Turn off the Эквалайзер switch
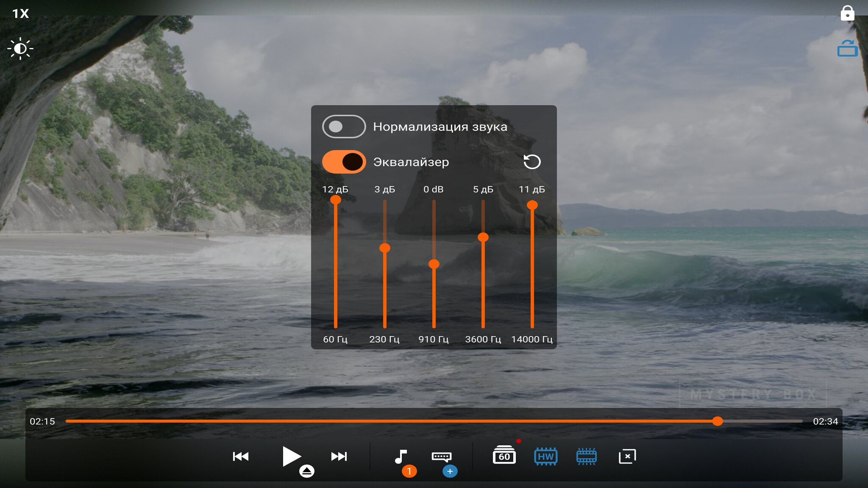Screen dimensions: 868x488 344,162
